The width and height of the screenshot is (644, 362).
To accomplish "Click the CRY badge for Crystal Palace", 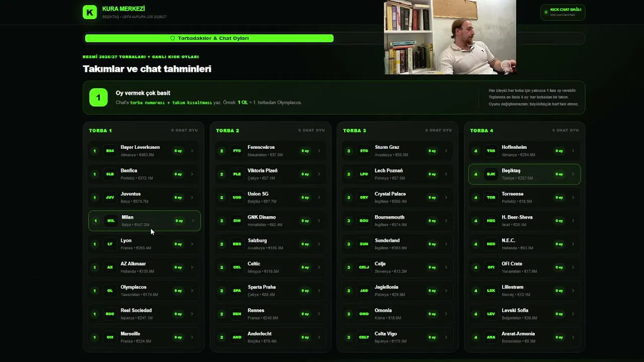I will pos(364,198).
